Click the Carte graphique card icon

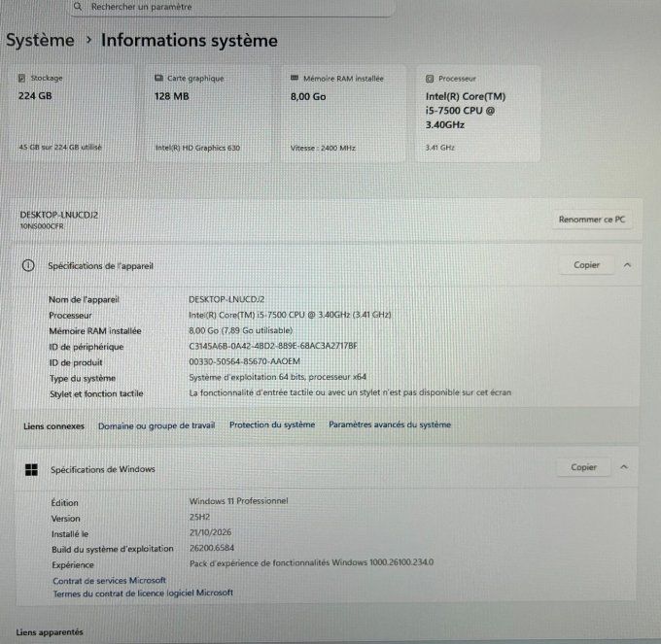click(158, 78)
